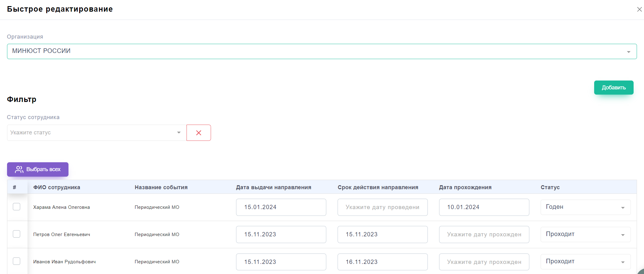
Task: Edit the completion date 10.01.2024
Action: (484, 207)
